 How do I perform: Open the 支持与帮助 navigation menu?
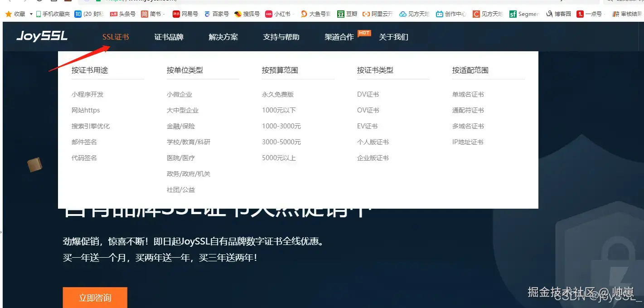pos(281,37)
